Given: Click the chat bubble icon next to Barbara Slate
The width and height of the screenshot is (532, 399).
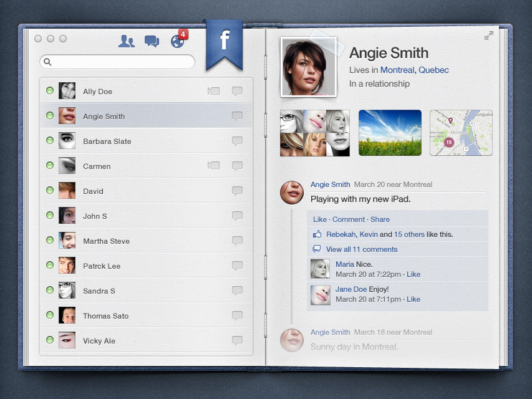Looking at the screenshot, I should [237, 141].
